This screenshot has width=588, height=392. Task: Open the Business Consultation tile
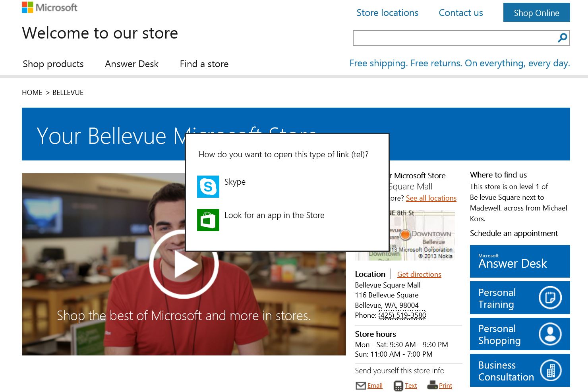coord(520,371)
